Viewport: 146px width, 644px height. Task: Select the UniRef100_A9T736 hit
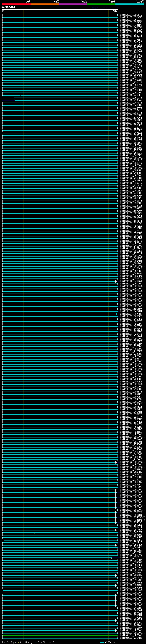coord(131,578)
